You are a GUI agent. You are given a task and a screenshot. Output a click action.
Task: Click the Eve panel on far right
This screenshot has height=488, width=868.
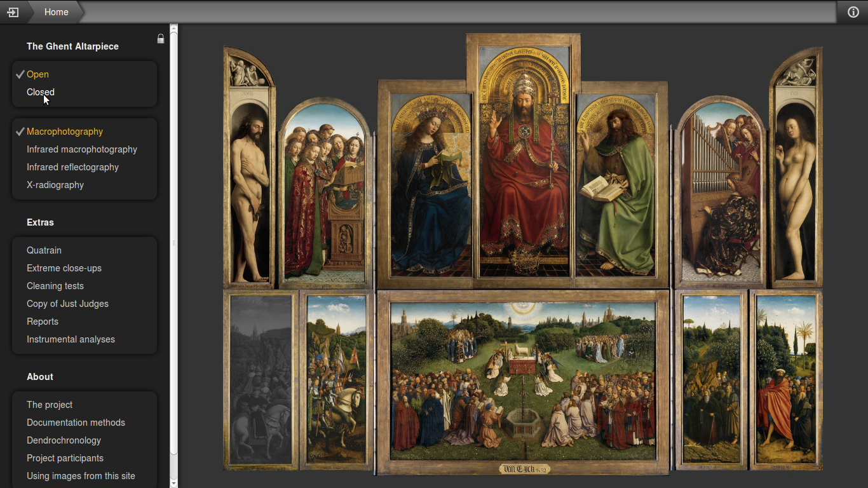tap(796, 191)
